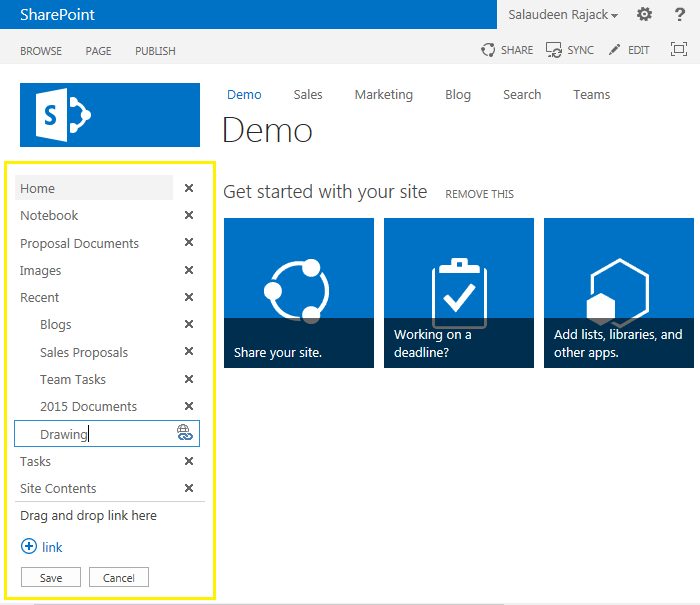Select 2015 Documents under Recent

[88, 407]
